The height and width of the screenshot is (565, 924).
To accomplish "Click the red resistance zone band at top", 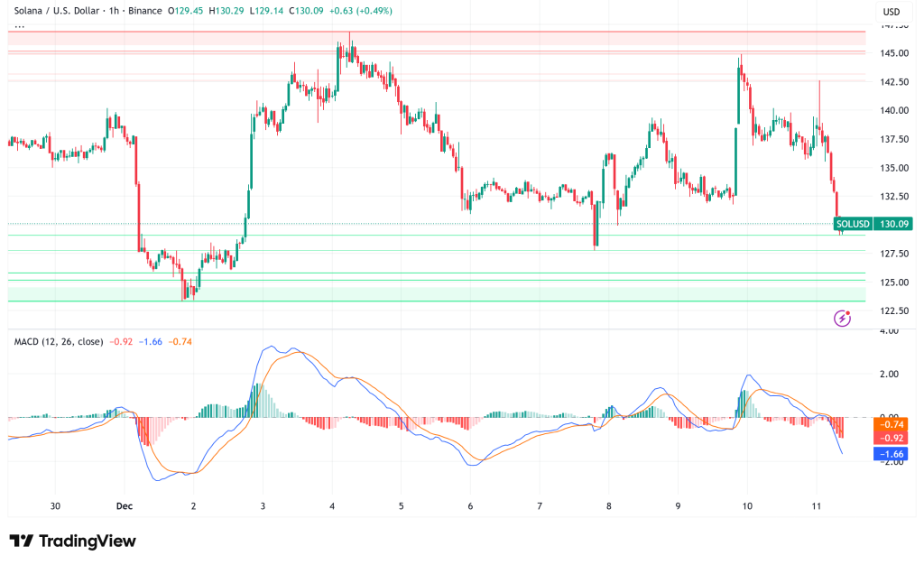I will (x=433, y=38).
